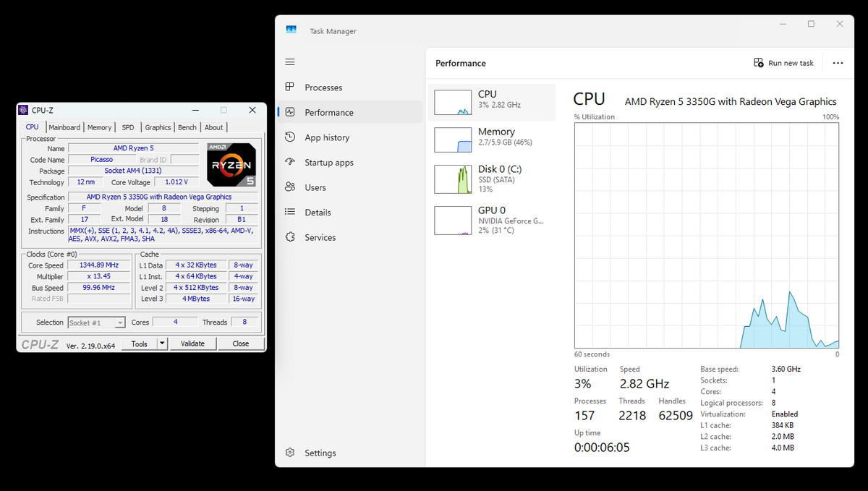Open Settings label in Task Manager
This screenshot has width=868, height=491.
pyautogui.click(x=320, y=453)
